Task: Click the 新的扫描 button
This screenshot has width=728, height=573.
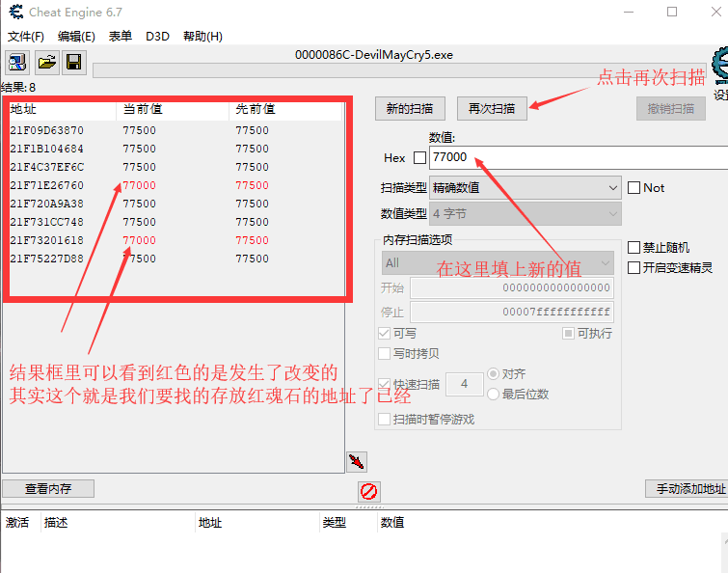Action: pos(410,109)
